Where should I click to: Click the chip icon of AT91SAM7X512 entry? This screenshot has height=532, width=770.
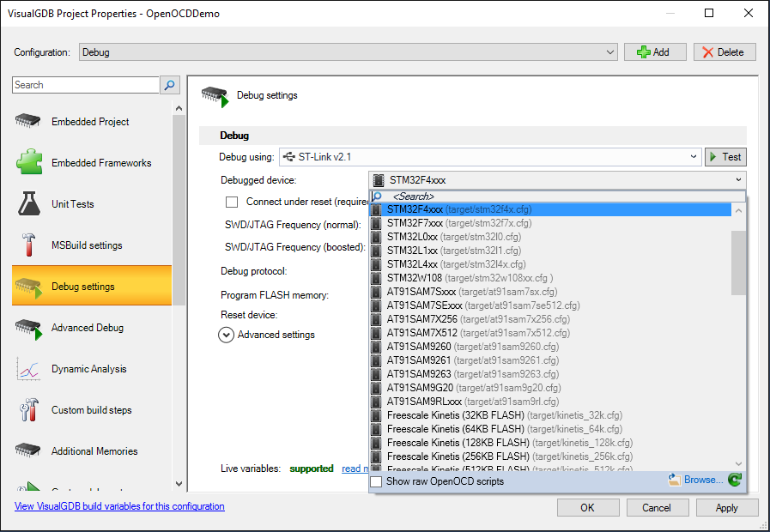pos(377,333)
